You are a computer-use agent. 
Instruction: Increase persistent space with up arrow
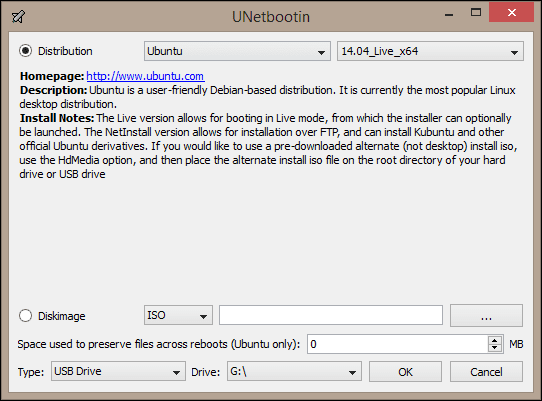click(x=495, y=340)
